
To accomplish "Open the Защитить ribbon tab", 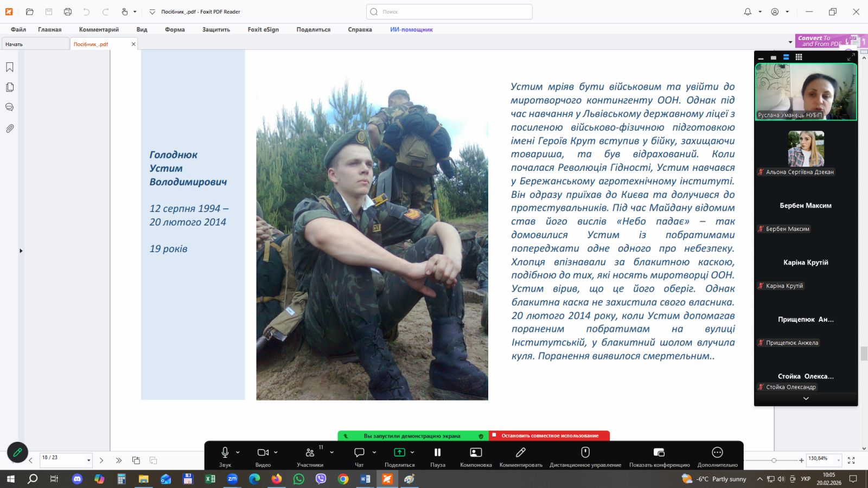I will (216, 29).
